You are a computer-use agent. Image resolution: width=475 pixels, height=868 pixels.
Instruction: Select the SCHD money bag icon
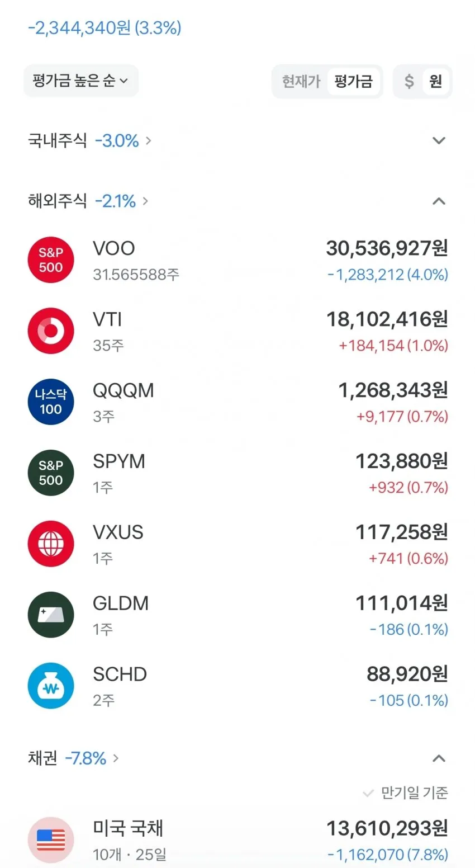tap(51, 686)
